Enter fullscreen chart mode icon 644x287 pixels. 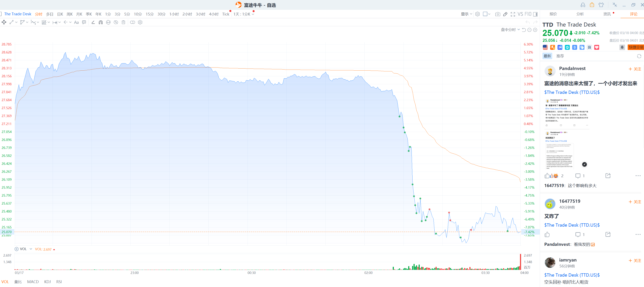(513, 14)
